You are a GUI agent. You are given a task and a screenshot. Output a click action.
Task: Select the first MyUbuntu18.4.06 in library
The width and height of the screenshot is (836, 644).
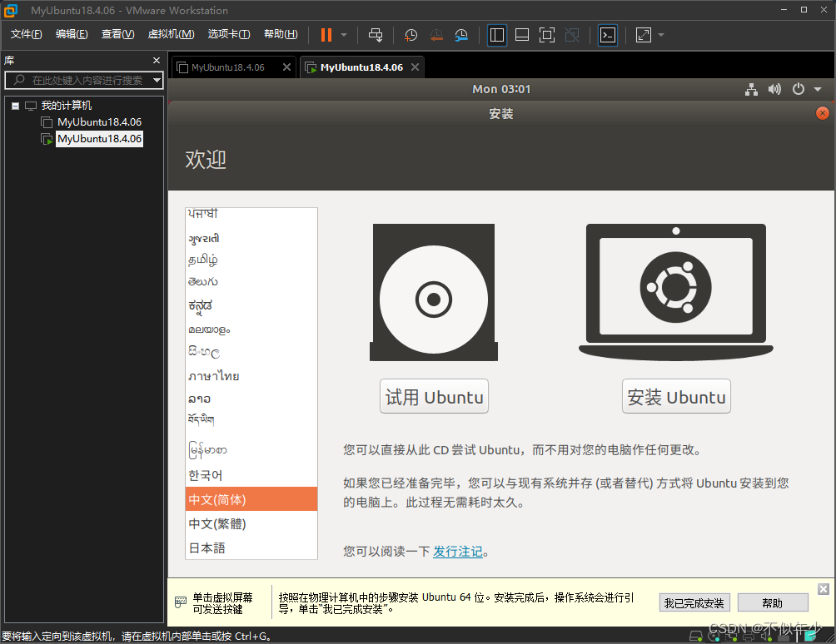pyautogui.click(x=99, y=122)
